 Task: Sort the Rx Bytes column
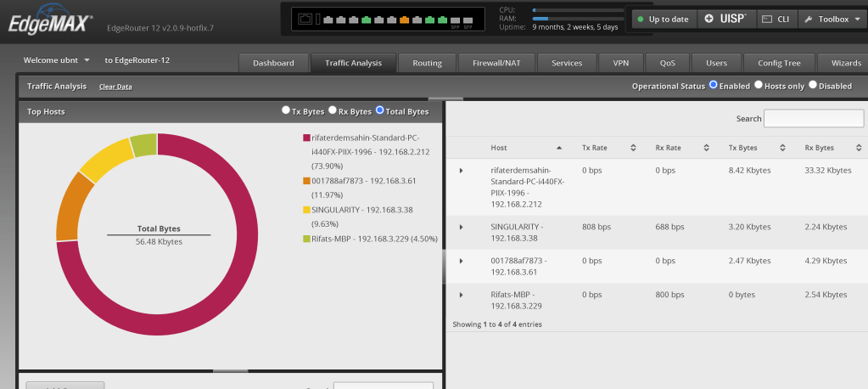(x=858, y=148)
